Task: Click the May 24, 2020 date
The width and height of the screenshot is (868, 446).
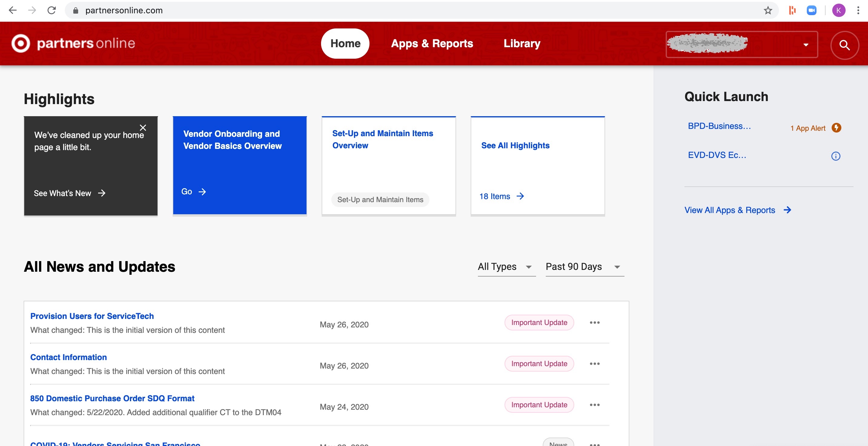Action: [344, 407]
